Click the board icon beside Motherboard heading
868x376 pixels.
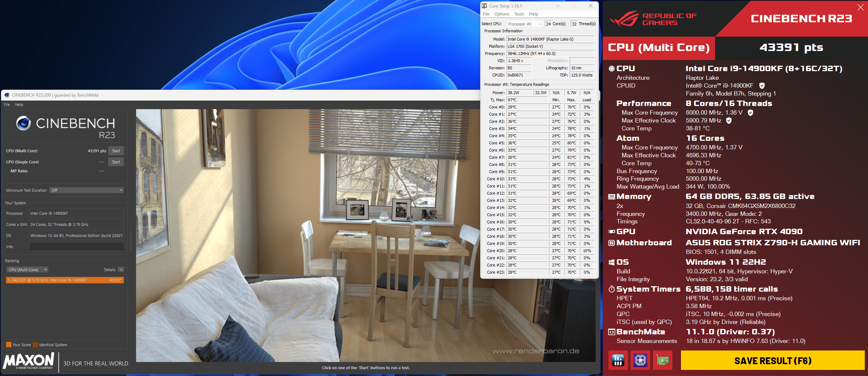coord(612,243)
